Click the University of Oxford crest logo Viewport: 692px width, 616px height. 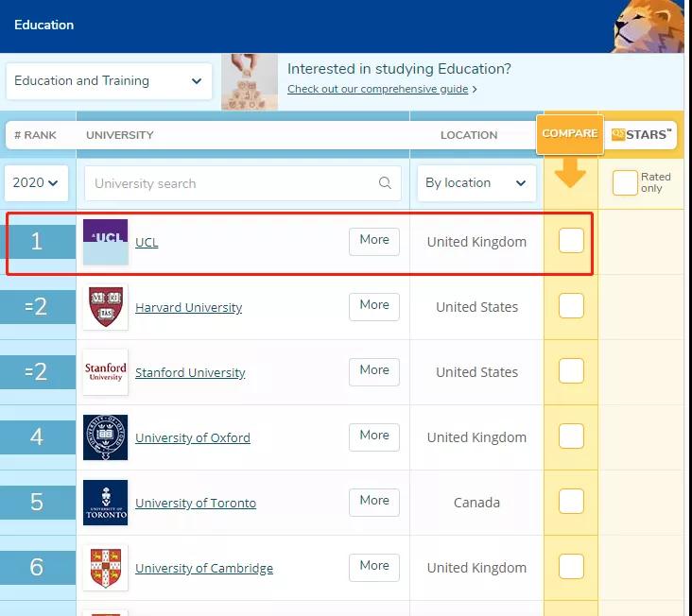point(106,437)
